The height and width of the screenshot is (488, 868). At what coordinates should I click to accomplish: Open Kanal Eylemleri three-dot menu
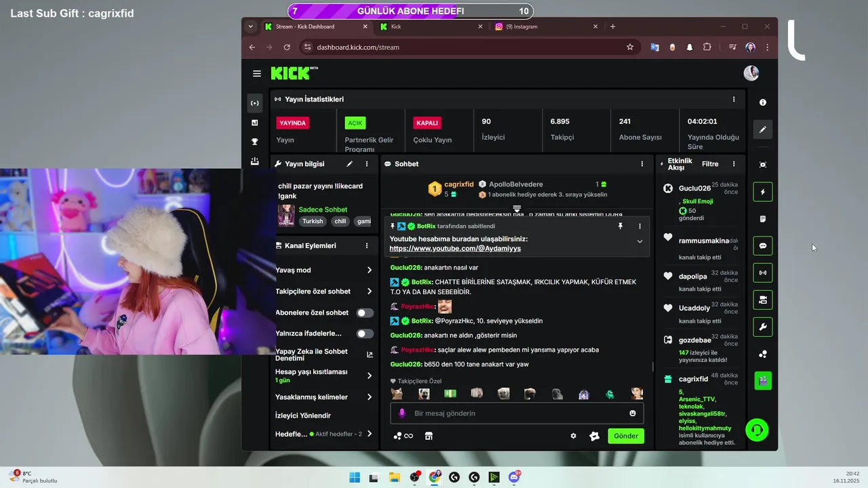pyautogui.click(x=367, y=245)
